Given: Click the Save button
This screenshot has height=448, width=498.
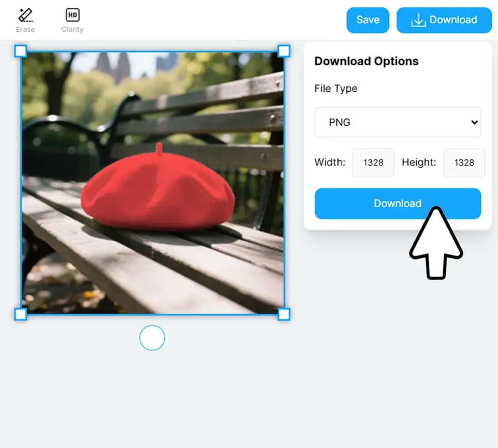Looking at the screenshot, I should click(x=367, y=20).
